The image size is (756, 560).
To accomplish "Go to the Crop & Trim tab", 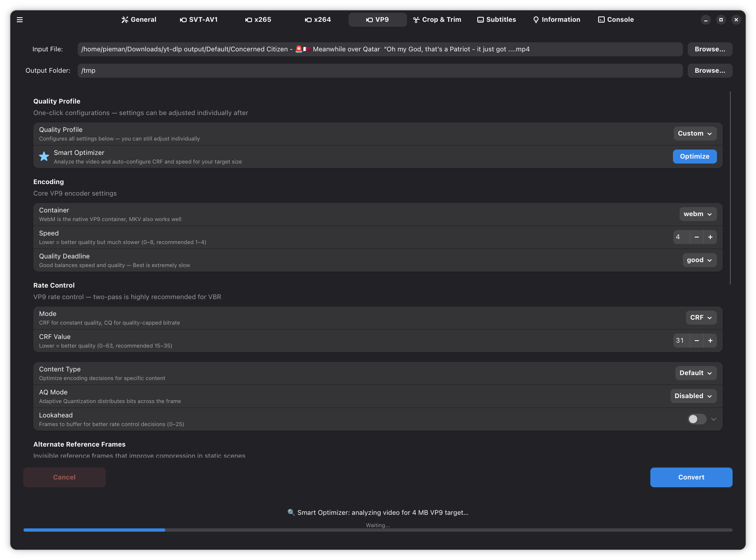I will pyautogui.click(x=437, y=20).
